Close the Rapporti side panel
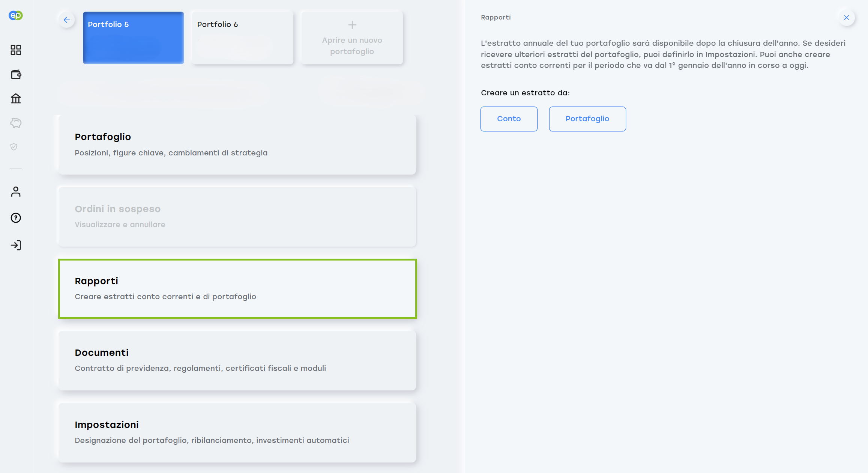The height and width of the screenshot is (473, 868). click(846, 18)
